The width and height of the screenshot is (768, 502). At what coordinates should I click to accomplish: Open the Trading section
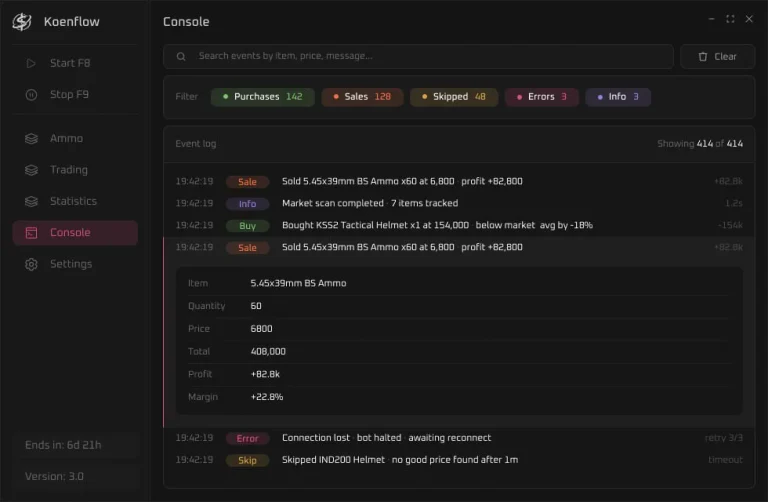click(x=75, y=170)
